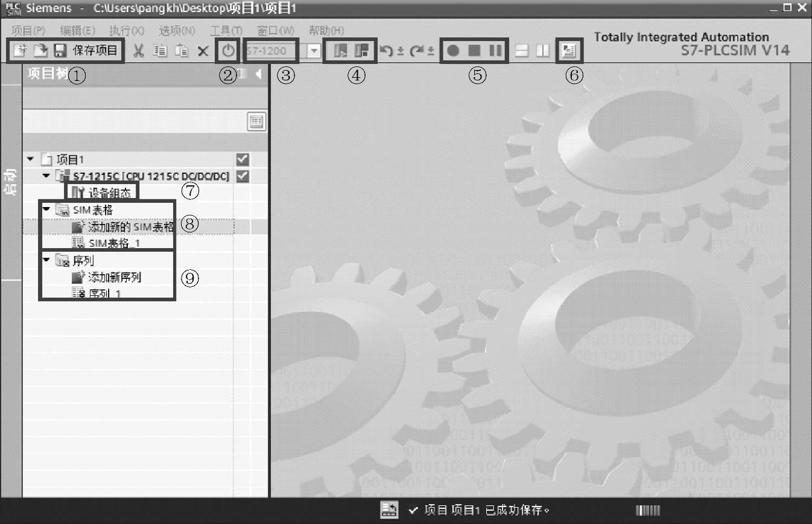Viewport: 812px width, 524px height.
Task: Open the 窗口(W) menu
Action: 276,31
